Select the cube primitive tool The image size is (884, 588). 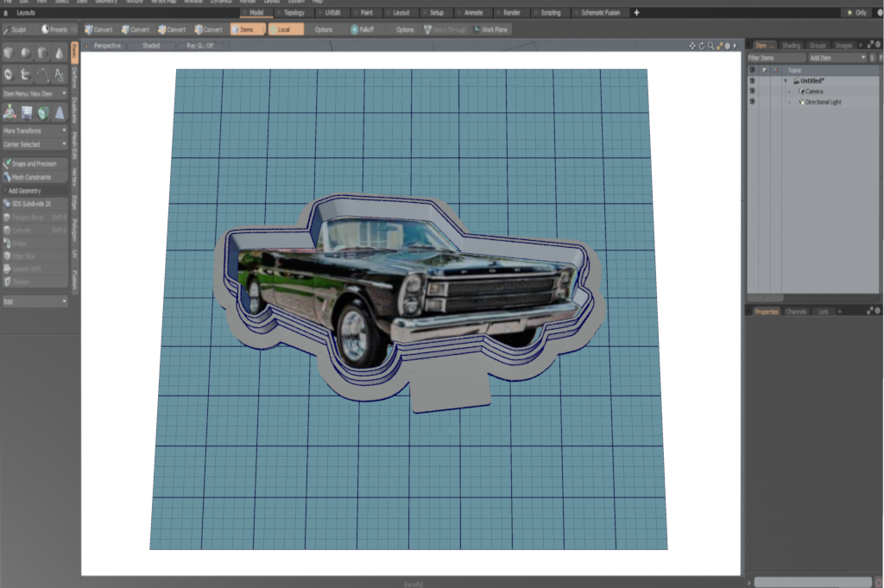point(9,54)
